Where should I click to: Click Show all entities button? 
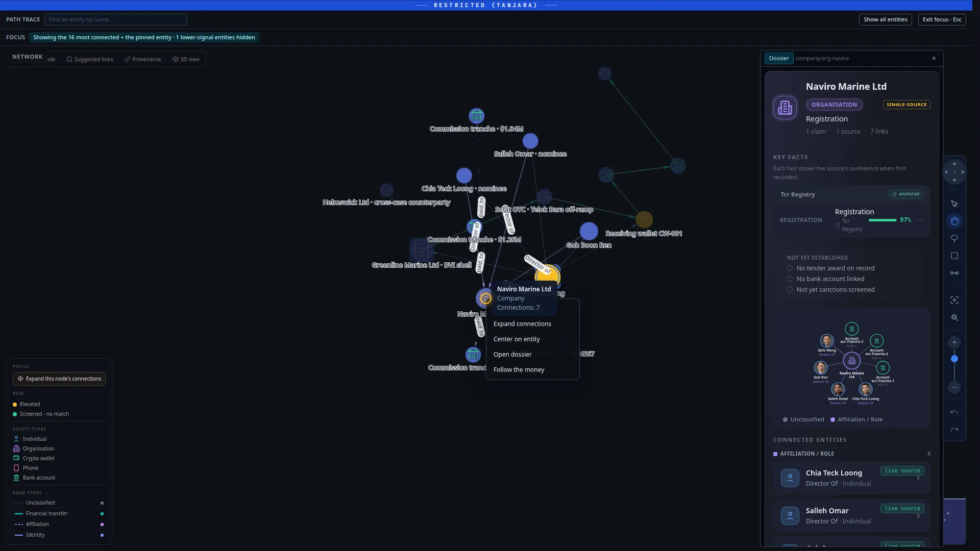pyautogui.click(x=885, y=20)
